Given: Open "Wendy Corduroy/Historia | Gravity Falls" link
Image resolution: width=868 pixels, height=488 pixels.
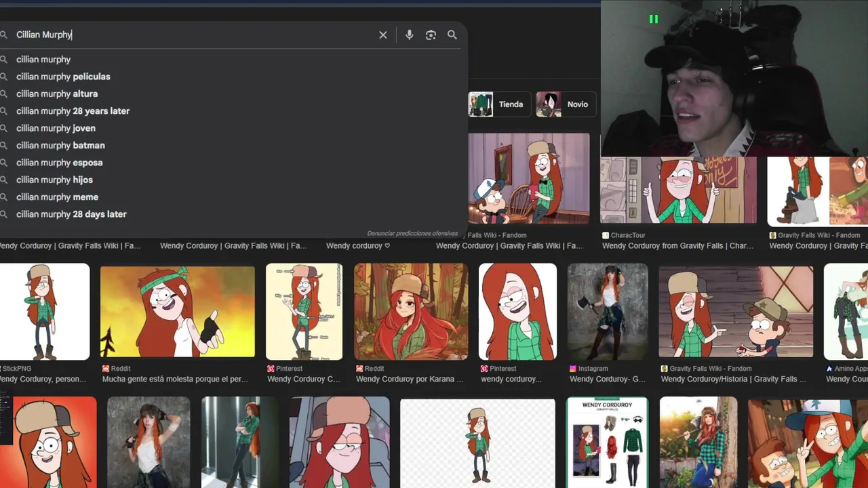Looking at the screenshot, I should (x=734, y=379).
